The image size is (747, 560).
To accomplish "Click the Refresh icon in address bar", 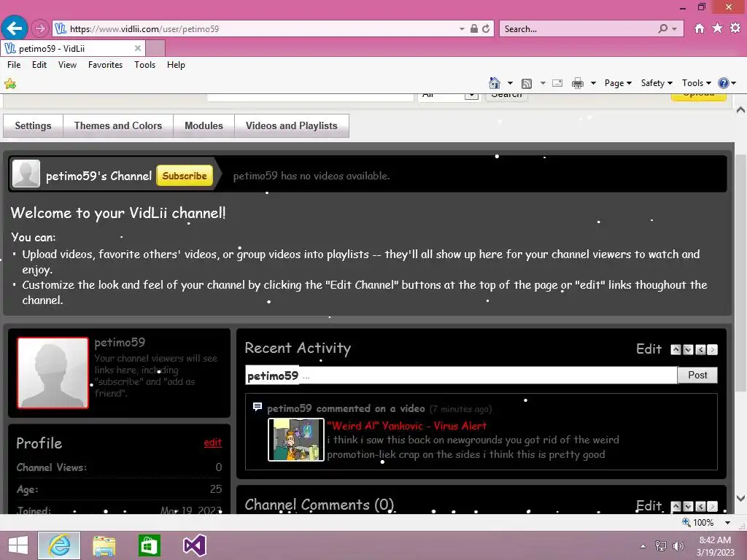I will pos(486,28).
